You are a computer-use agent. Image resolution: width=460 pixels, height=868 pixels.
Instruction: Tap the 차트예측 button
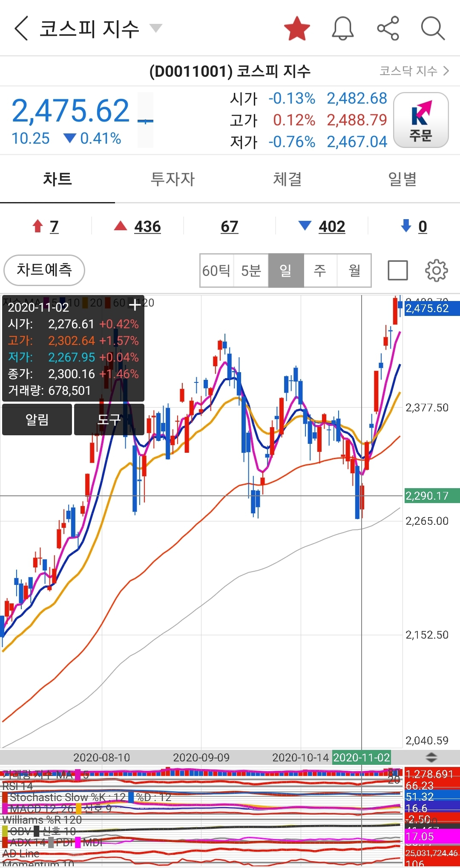[44, 270]
